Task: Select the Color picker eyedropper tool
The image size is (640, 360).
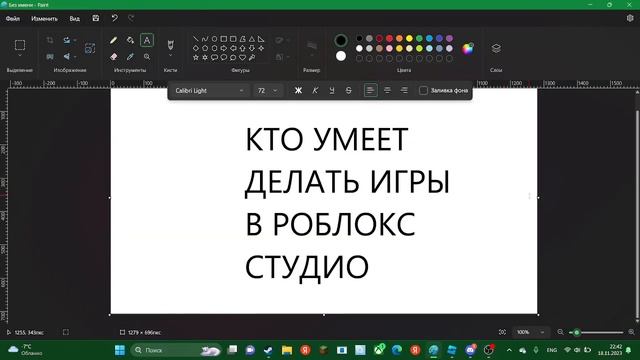Action: 130,57
